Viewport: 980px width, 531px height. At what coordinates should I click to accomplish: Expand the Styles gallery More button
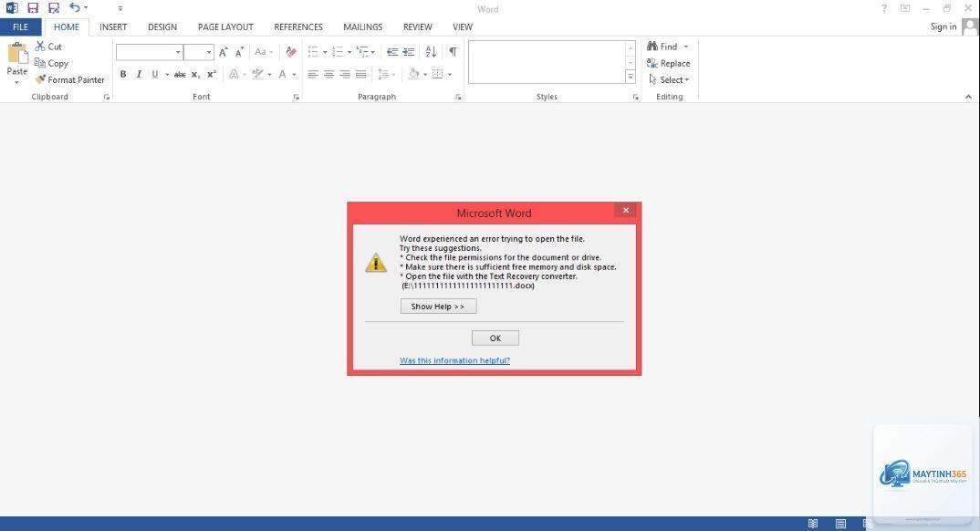tap(631, 77)
